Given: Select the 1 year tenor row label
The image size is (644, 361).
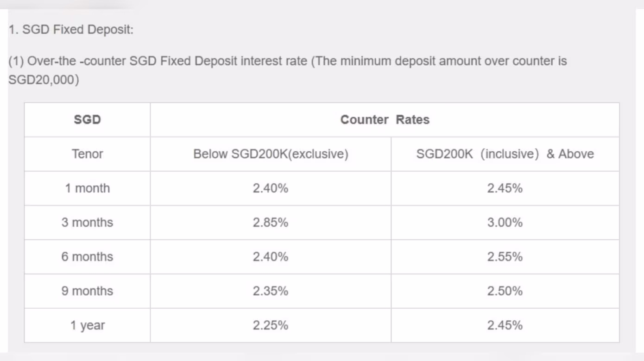Looking at the screenshot, I should click(x=87, y=325).
